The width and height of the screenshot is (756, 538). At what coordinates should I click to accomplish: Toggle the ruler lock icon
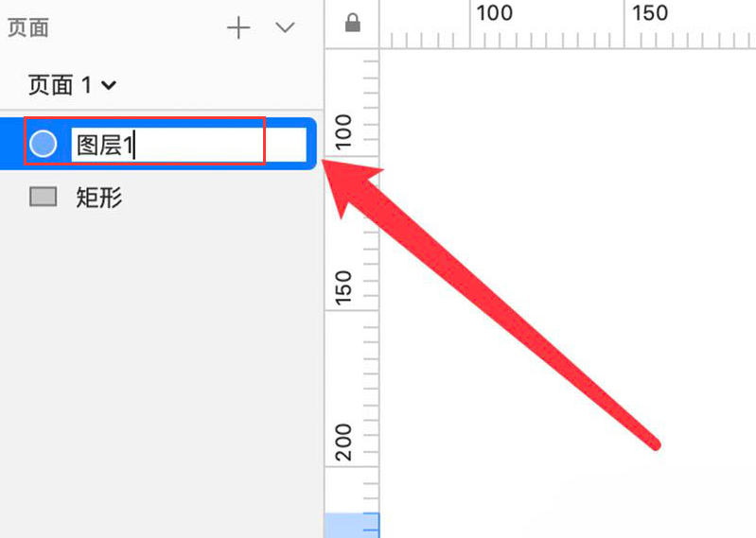(352, 23)
